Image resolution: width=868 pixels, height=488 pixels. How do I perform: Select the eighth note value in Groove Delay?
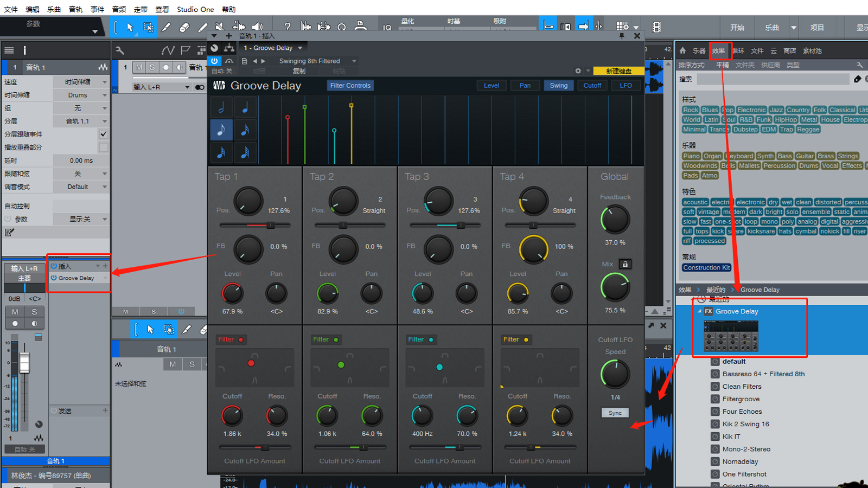point(221,130)
